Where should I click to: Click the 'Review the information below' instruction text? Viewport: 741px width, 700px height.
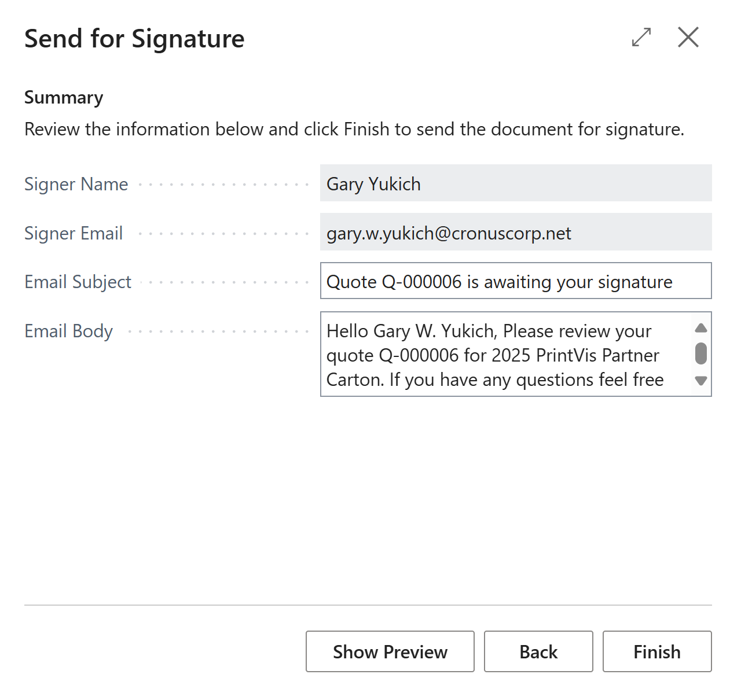click(354, 129)
